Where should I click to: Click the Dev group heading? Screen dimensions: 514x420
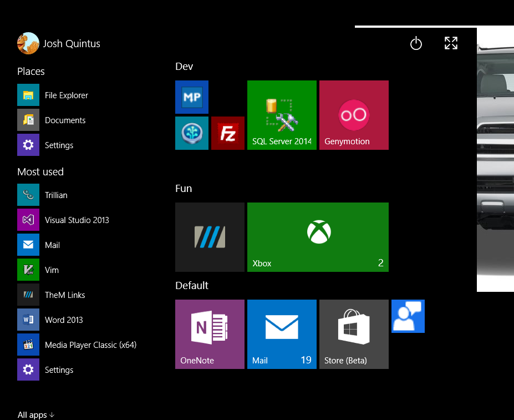pos(184,66)
